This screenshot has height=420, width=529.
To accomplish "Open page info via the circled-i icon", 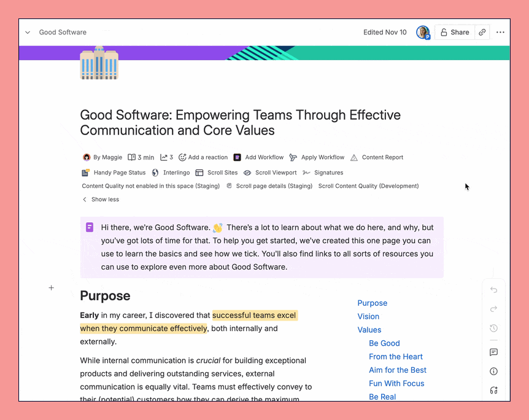I will coord(493,371).
